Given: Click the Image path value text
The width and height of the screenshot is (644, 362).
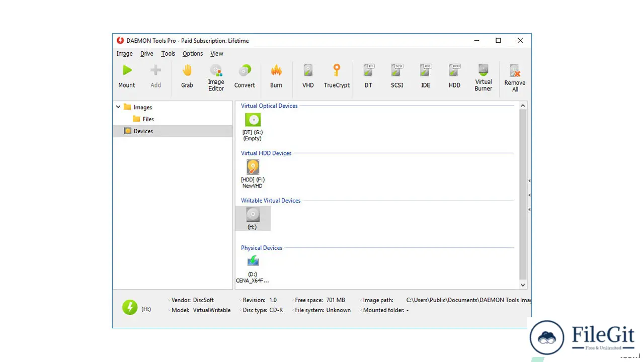Looking at the screenshot, I should point(468,300).
